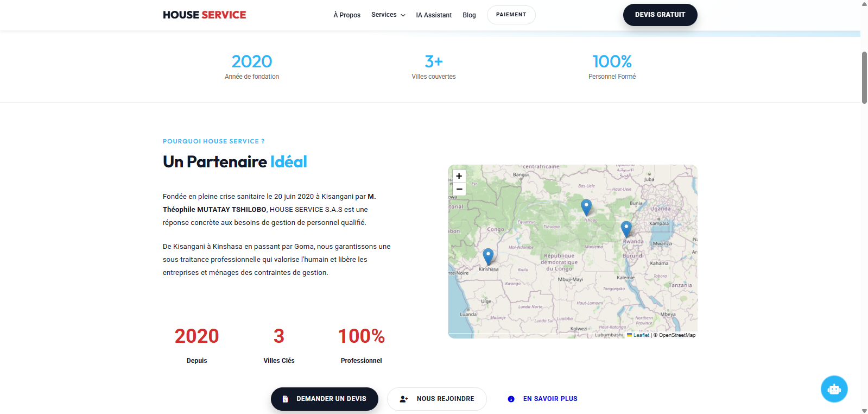The image size is (868, 414).
Task: Click the scrollbar down arrow
Action: point(864,410)
